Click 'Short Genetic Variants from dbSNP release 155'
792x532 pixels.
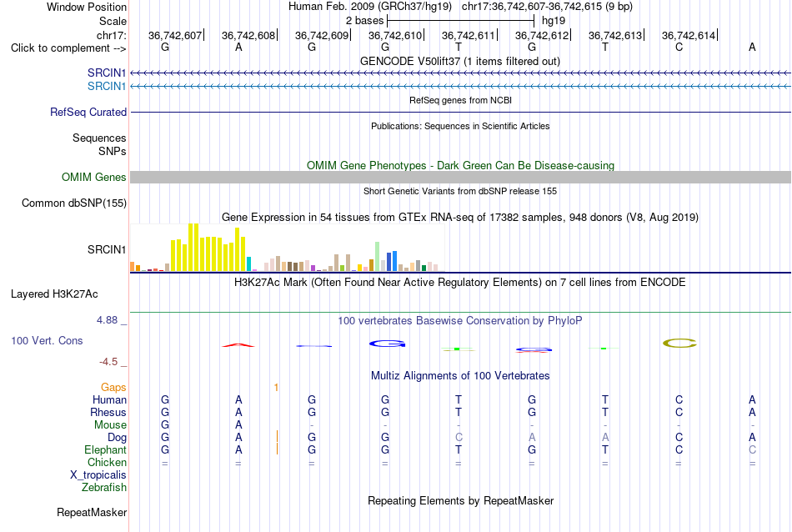[x=460, y=191]
